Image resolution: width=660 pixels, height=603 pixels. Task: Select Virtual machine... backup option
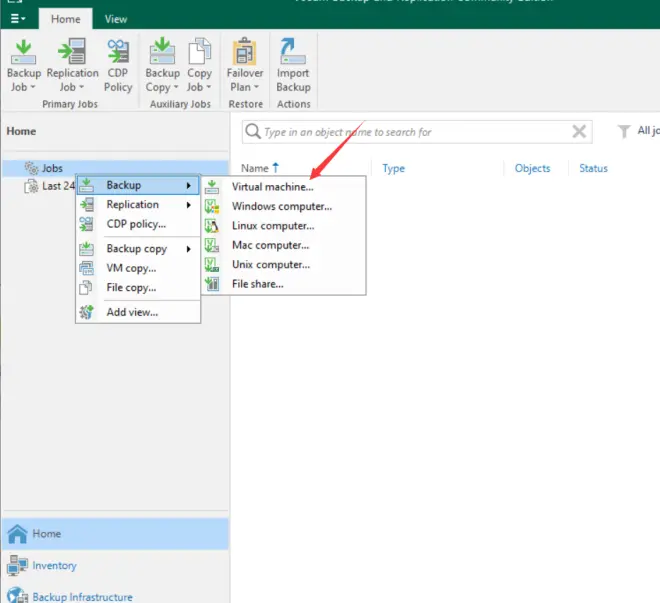pyautogui.click(x=284, y=187)
